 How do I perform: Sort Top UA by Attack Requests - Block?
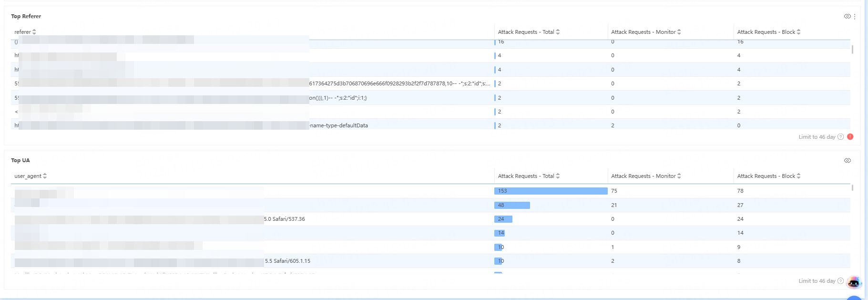pos(798,176)
